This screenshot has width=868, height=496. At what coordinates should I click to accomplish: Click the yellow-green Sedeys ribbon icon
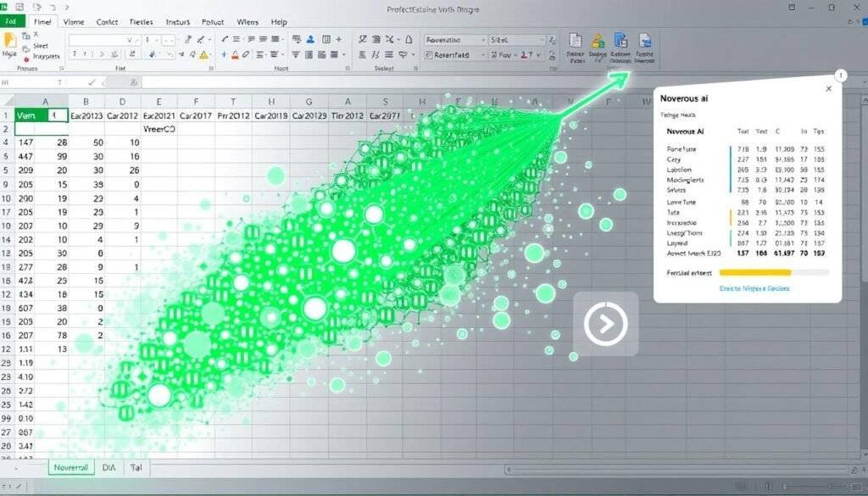(598, 41)
